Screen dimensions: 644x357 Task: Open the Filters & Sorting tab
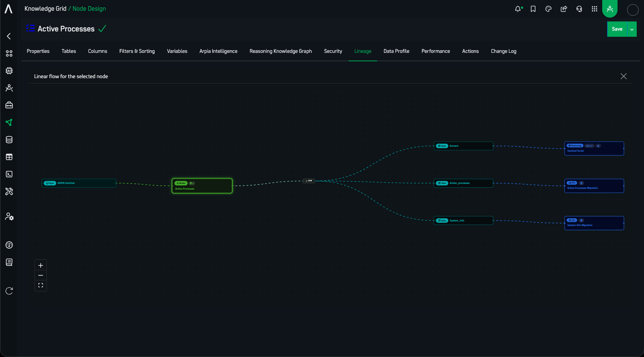coord(137,51)
